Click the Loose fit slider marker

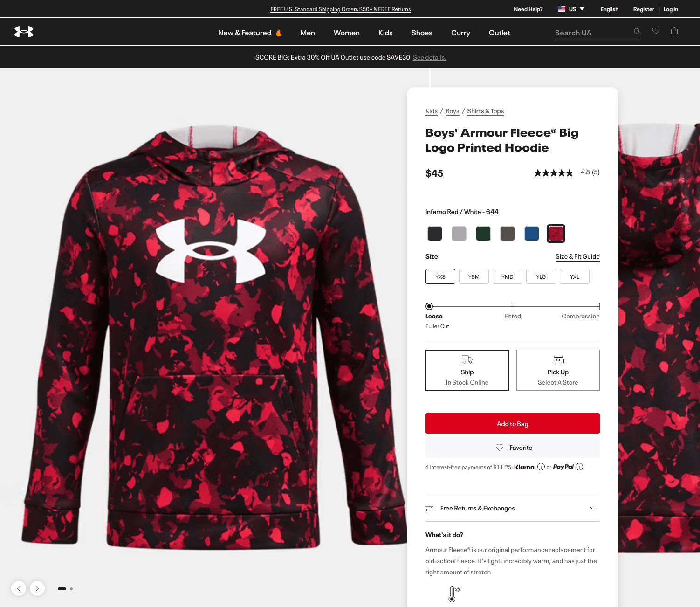pos(429,306)
